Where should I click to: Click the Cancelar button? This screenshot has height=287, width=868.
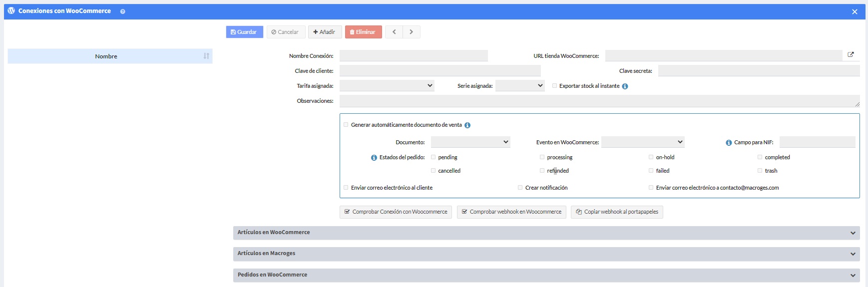pos(286,32)
